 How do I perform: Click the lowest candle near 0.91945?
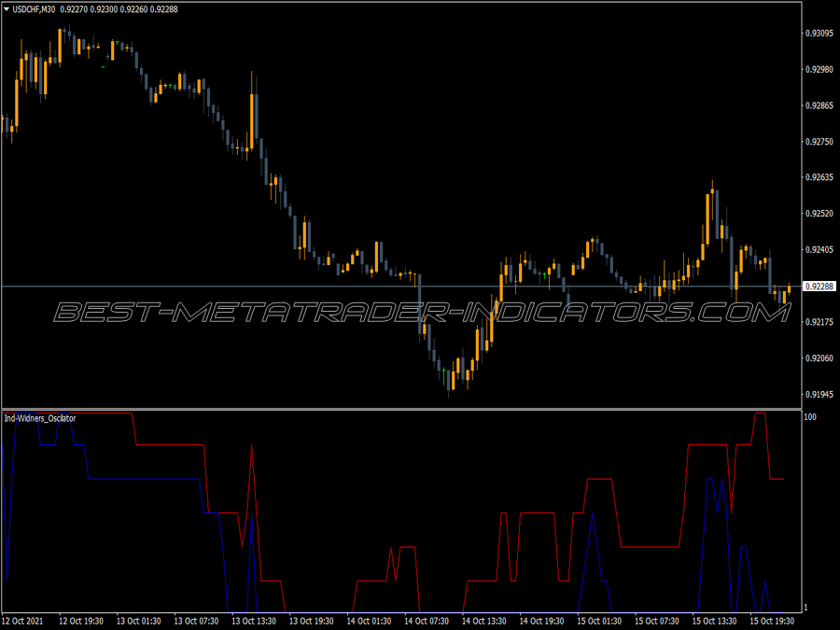448,382
